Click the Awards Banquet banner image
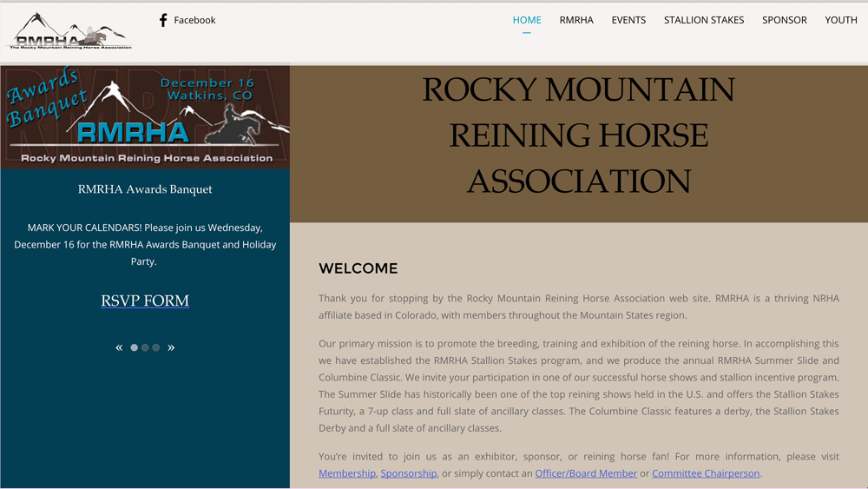Image resolution: width=868 pixels, height=489 pixels. tap(145, 117)
